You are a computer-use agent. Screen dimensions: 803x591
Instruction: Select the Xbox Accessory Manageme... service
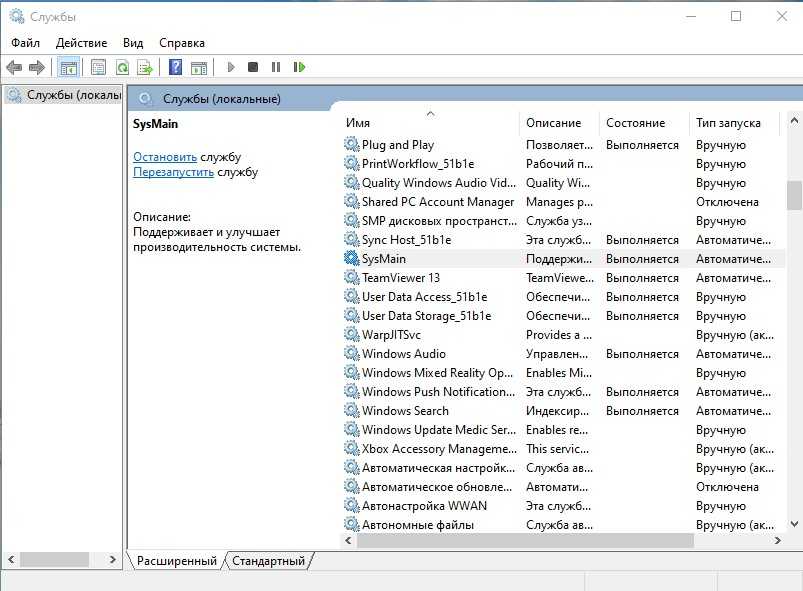click(x=562, y=449)
